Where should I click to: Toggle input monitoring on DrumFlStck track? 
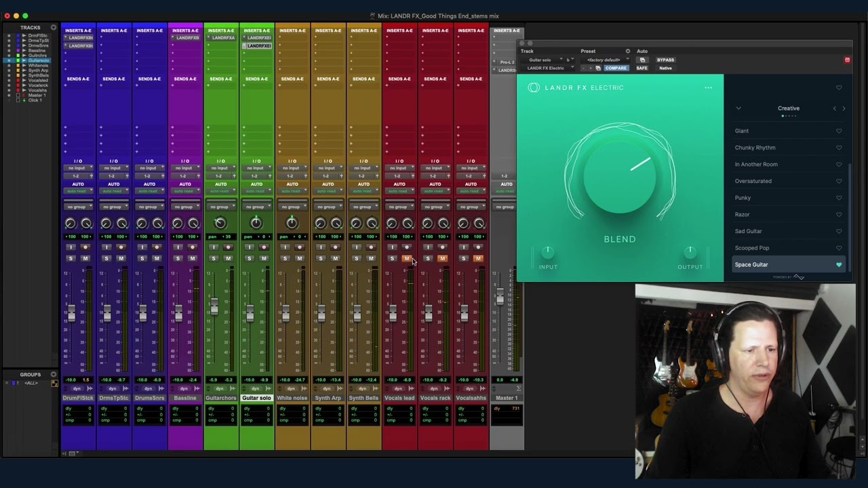click(71, 247)
